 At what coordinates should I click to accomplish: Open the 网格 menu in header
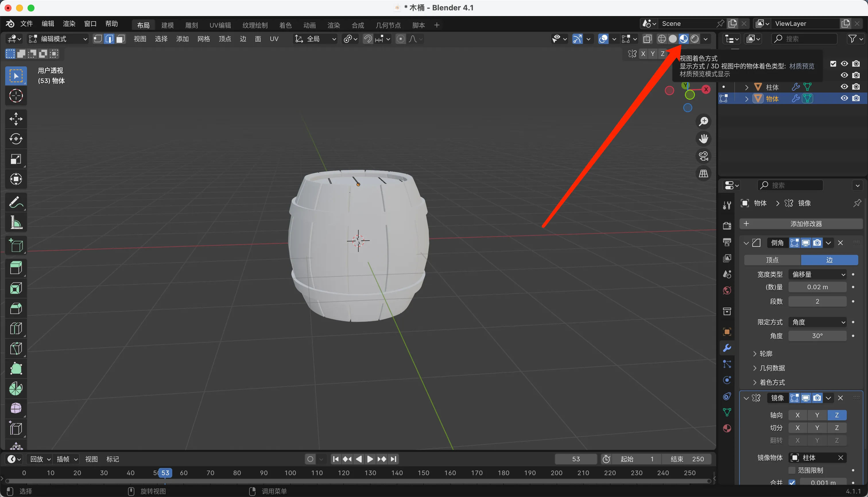click(203, 39)
